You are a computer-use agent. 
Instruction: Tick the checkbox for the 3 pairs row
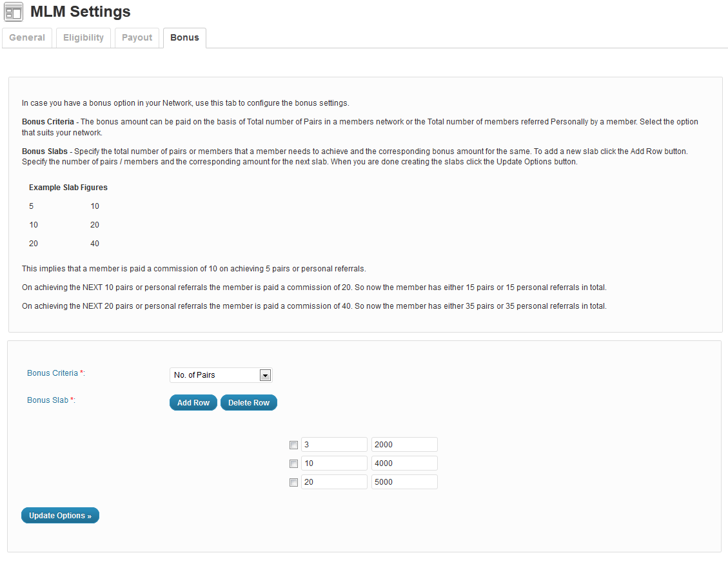pyautogui.click(x=293, y=445)
